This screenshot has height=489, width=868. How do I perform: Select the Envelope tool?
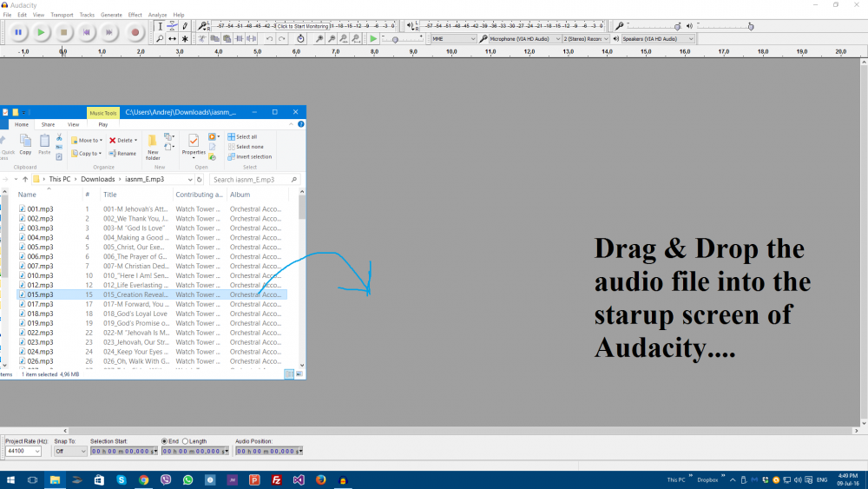(x=172, y=26)
